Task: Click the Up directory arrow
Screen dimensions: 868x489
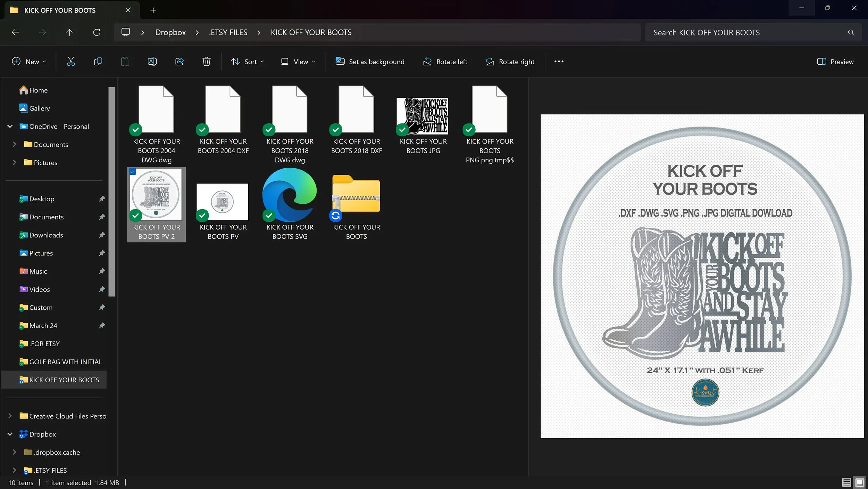Action: click(69, 32)
